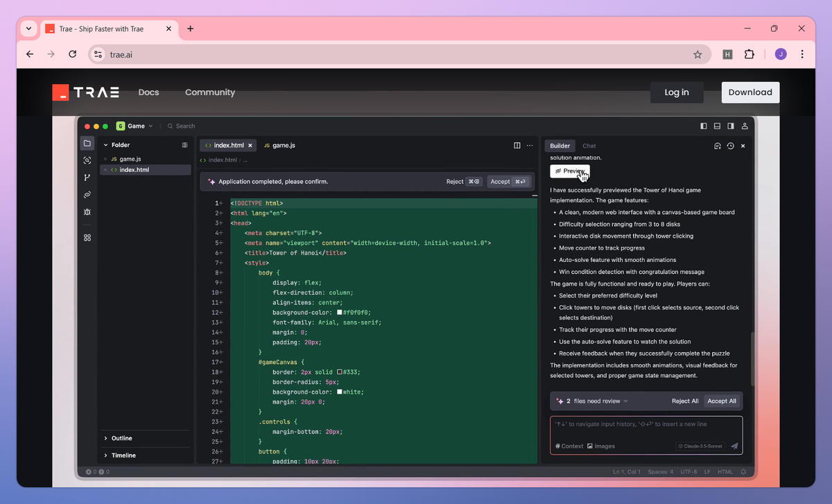Start a new chat session icon
The width and height of the screenshot is (832, 504).
click(x=718, y=146)
